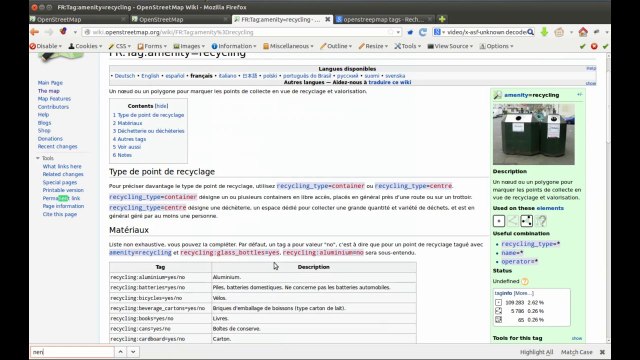Open the recycling containers photo
The image size is (640, 360).
coord(533,134)
